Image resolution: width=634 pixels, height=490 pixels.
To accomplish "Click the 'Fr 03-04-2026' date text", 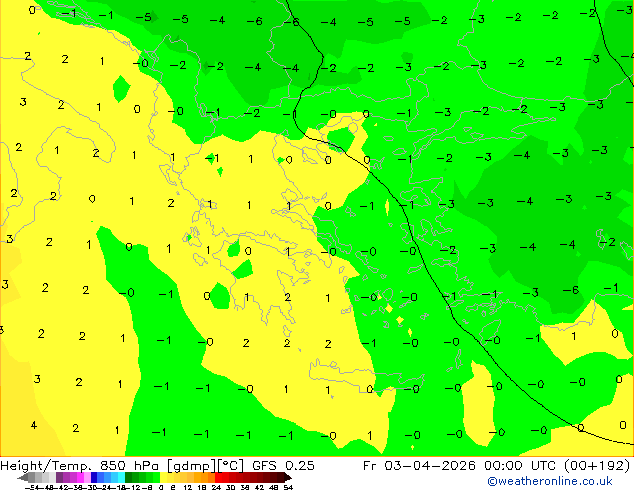I will pos(419,465).
